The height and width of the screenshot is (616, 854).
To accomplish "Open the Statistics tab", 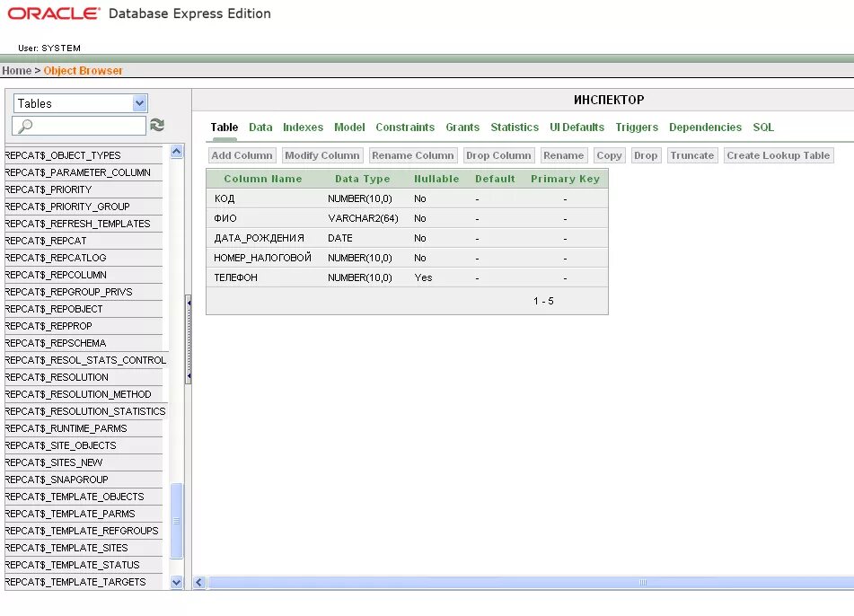I will (515, 127).
